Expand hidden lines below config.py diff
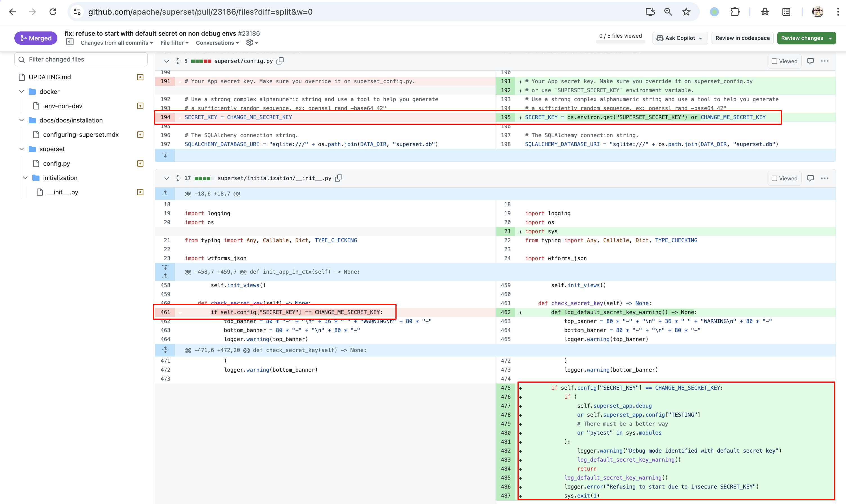This screenshot has width=846, height=504. [x=165, y=155]
